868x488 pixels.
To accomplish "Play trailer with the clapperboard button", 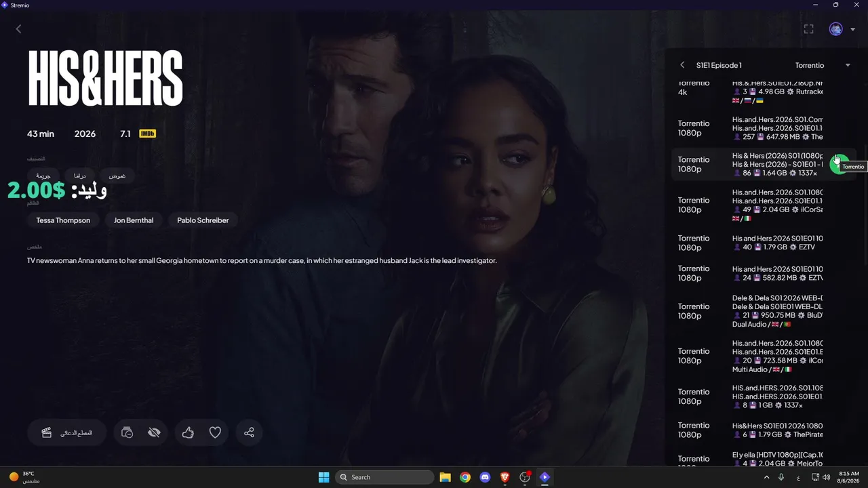I will point(66,432).
